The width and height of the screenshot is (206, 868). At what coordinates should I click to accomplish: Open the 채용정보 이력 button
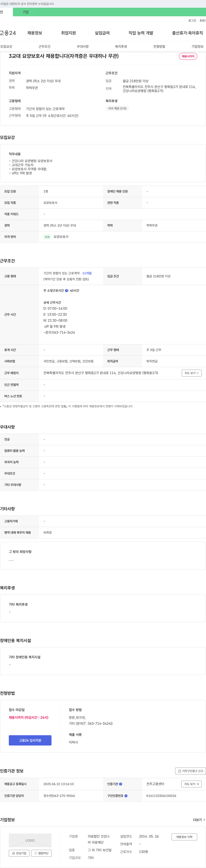tap(184, 837)
